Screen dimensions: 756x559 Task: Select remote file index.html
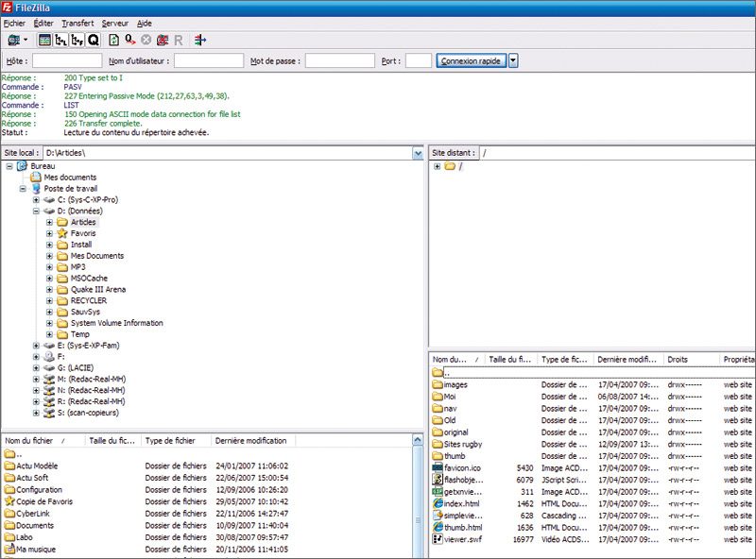coord(461,503)
